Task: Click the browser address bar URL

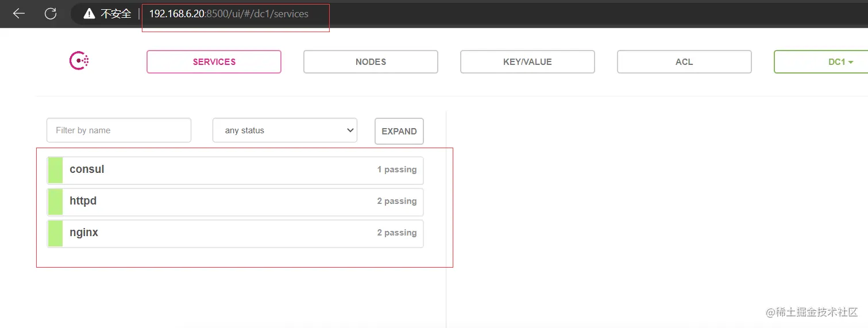Action: tap(229, 14)
